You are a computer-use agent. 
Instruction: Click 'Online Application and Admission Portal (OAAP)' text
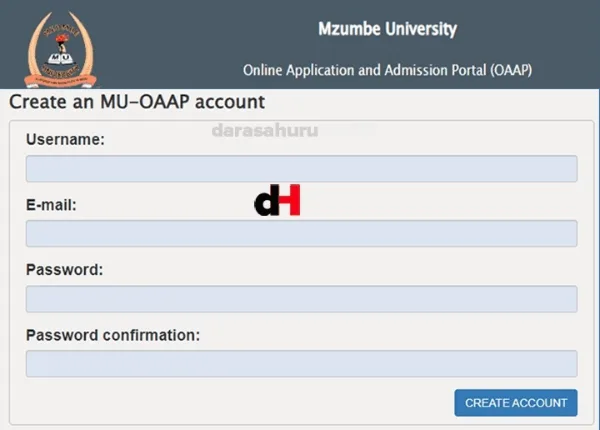[x=387, y=70]
